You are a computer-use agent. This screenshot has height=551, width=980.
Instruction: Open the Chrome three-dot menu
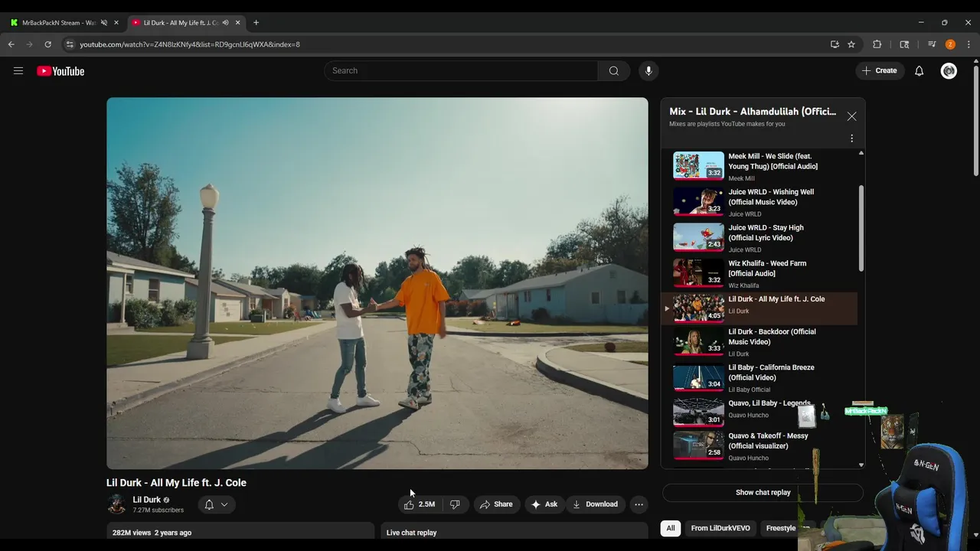[x=969, y=44]
